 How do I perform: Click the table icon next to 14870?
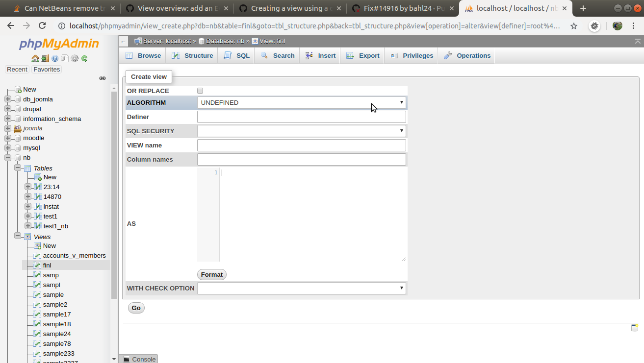coord(37,196)
